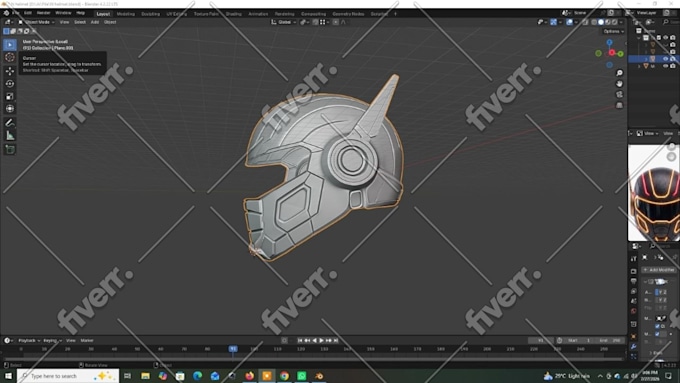Screen dimensions: 680x383
Task: Click the pan view hand icon
Action: point(619,83)
